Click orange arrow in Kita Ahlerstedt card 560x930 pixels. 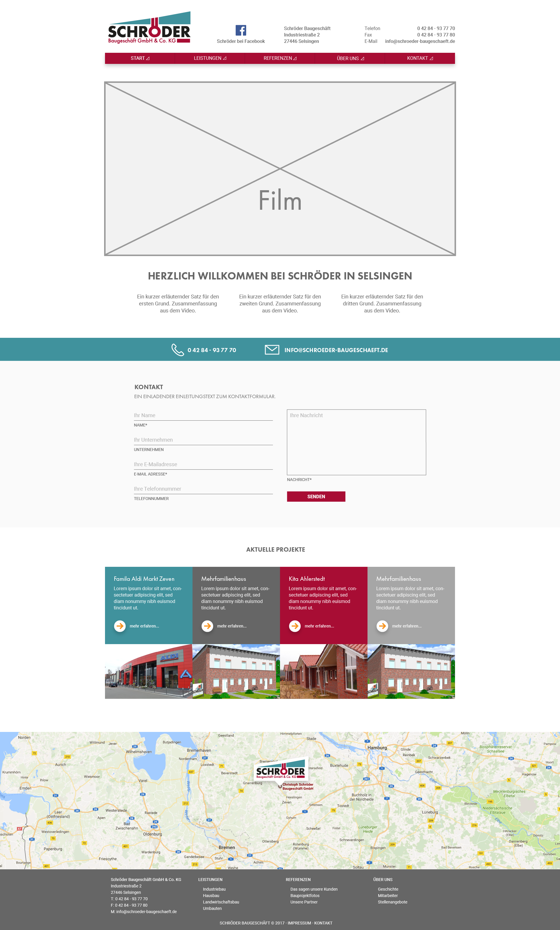295,626
